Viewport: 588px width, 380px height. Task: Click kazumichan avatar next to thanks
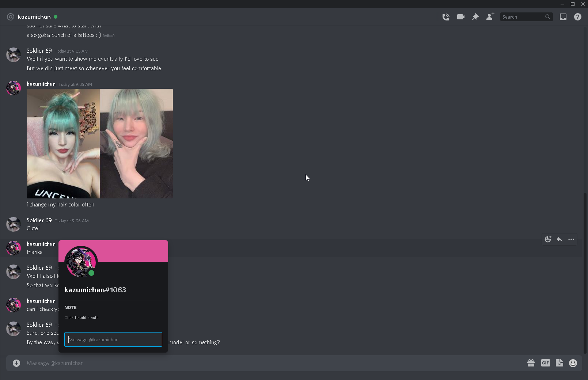coord(14,248)
